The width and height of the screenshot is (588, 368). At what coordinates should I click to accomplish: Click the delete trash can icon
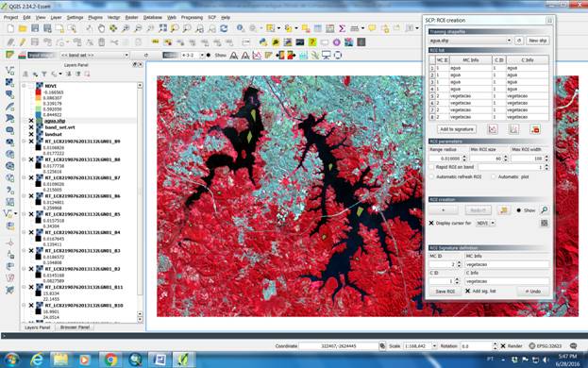click(x=101, y=42)
